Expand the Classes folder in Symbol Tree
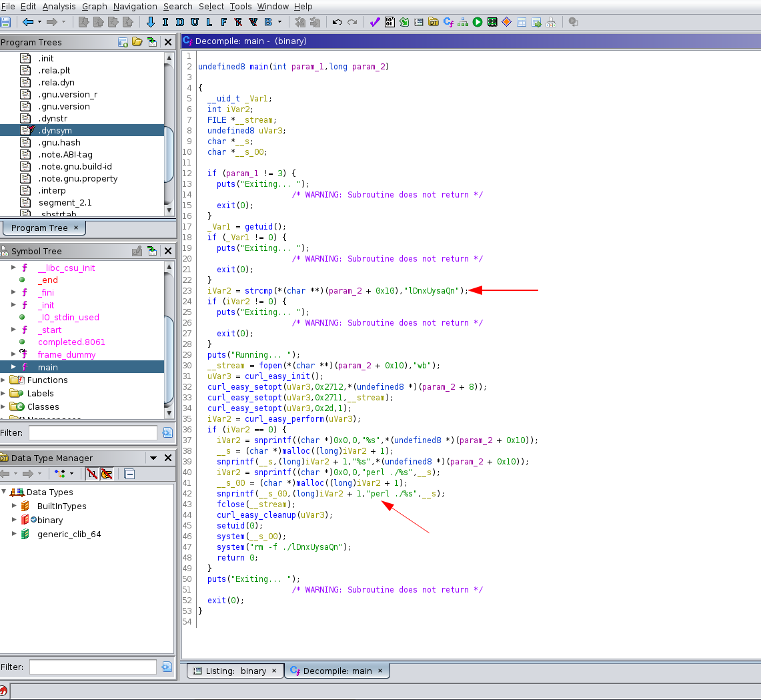 click(x=3, y=406)
